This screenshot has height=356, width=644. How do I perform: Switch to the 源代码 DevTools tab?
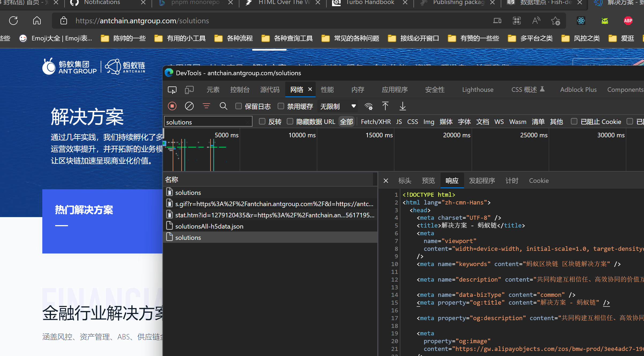(x=270, y=90)
